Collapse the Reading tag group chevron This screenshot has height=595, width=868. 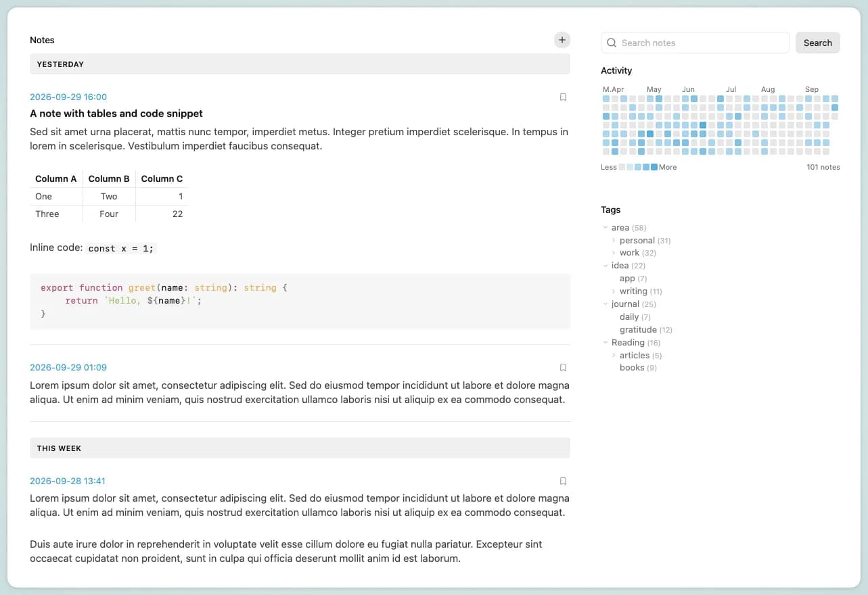606,343
